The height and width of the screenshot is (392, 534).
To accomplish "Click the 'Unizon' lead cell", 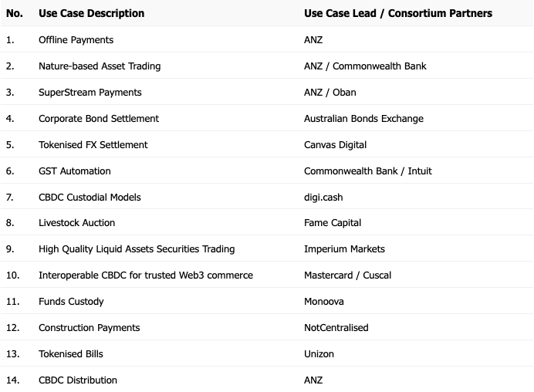I will (319, 354).
